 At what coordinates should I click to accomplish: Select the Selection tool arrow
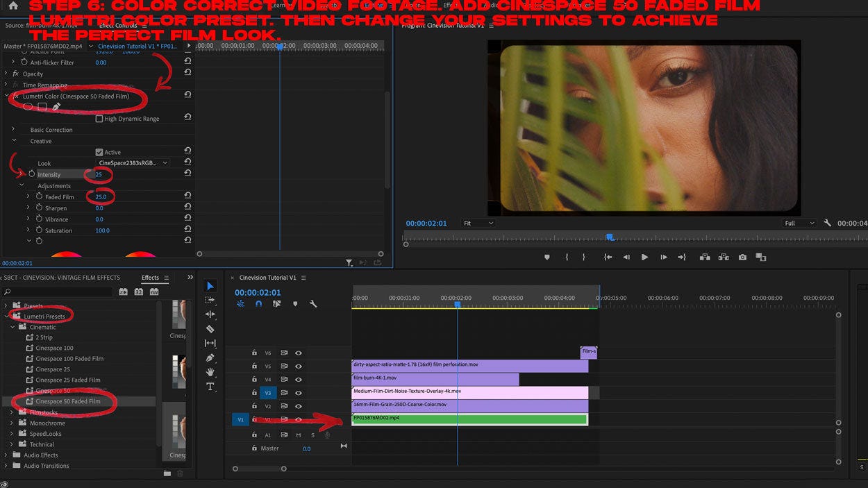tap(210, 286)
